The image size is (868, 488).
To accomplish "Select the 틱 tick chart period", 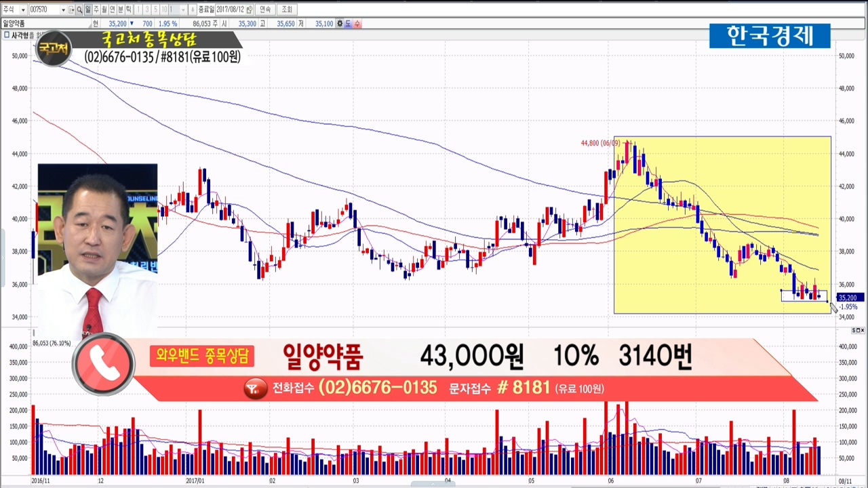I will [128, 10].
